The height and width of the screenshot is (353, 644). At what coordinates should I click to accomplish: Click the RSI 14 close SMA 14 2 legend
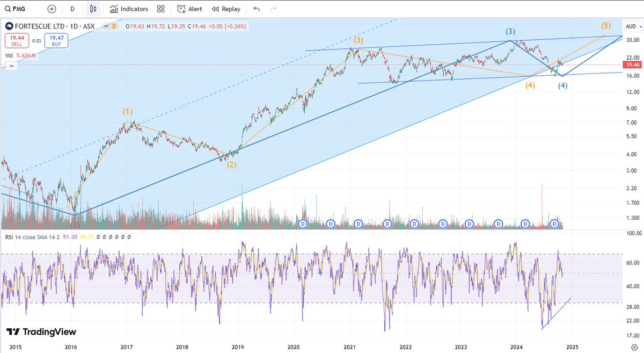(32, 236)
